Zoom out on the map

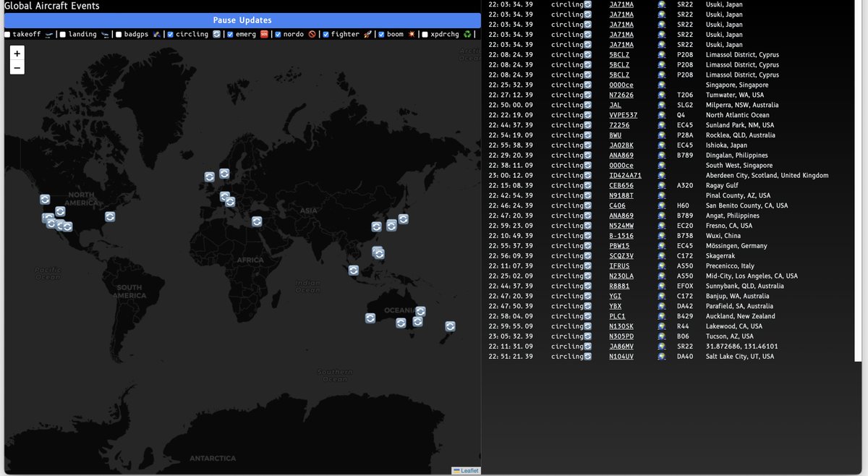17,68
